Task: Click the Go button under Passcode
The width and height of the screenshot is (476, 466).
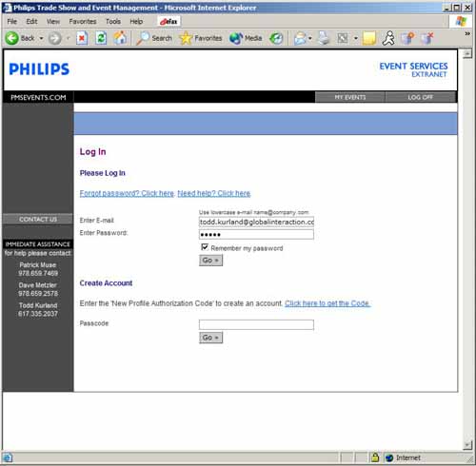Action: pos(210,338)
